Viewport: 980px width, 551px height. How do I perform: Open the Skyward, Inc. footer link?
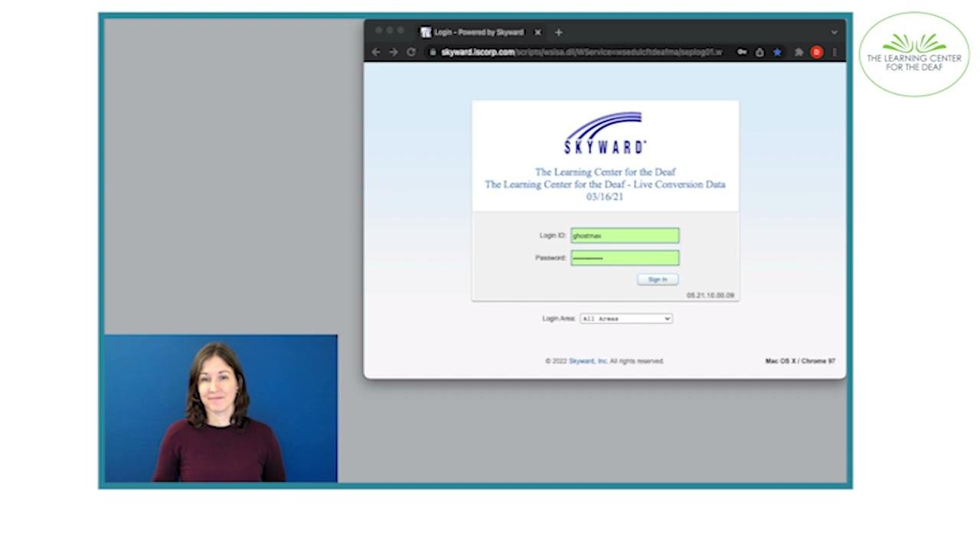pyautogui.click(x=588, y=361)
